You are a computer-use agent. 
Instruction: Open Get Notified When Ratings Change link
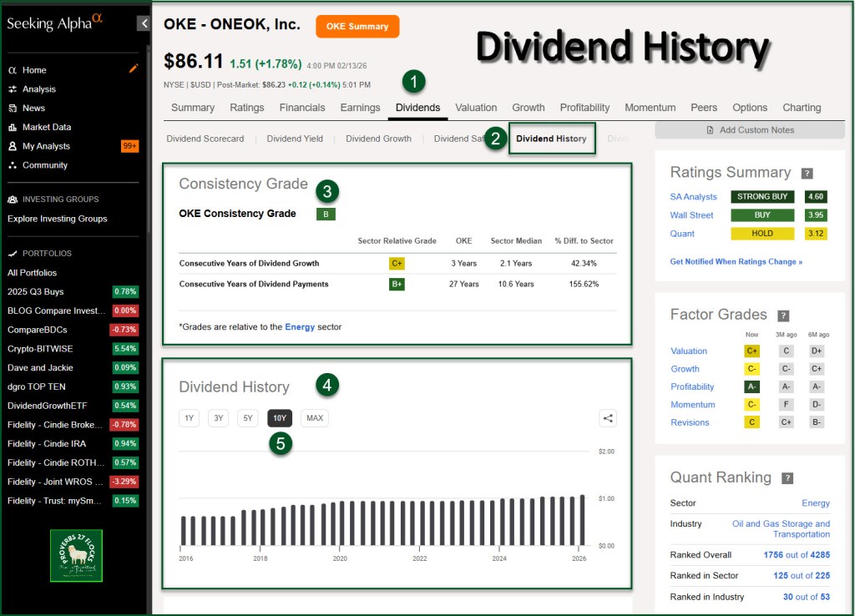coord(736,261)
